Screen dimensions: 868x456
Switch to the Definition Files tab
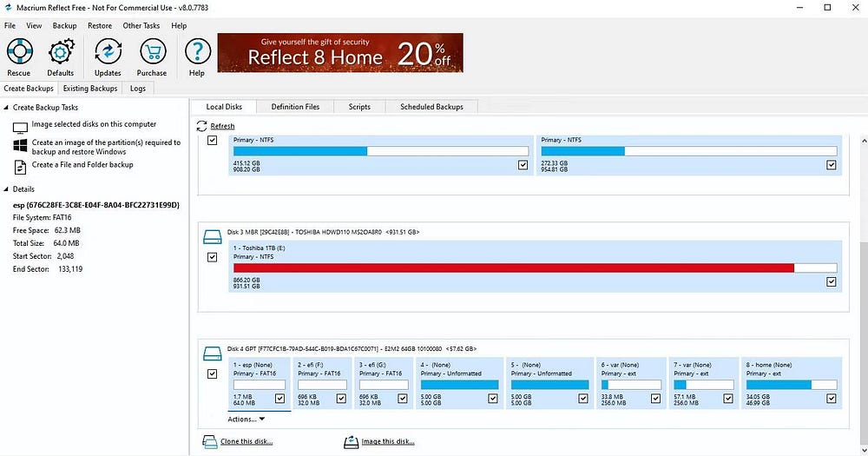point(296,106)
